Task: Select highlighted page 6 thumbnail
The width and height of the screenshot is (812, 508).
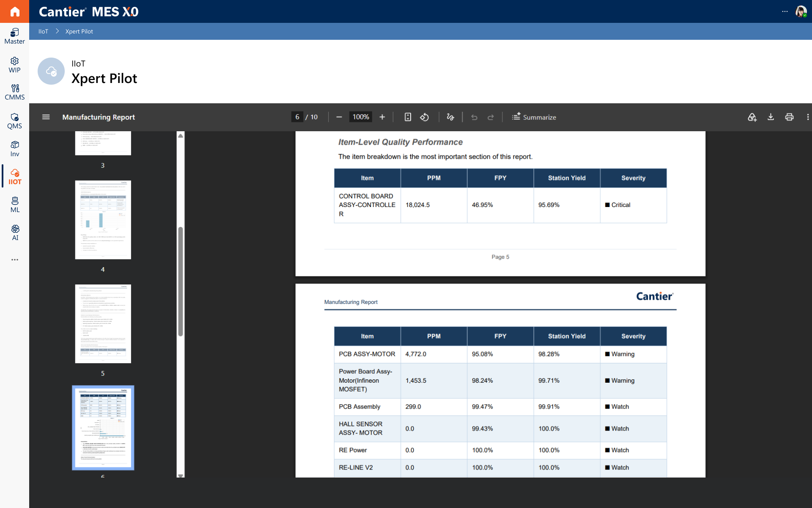Action: point(103,428)
